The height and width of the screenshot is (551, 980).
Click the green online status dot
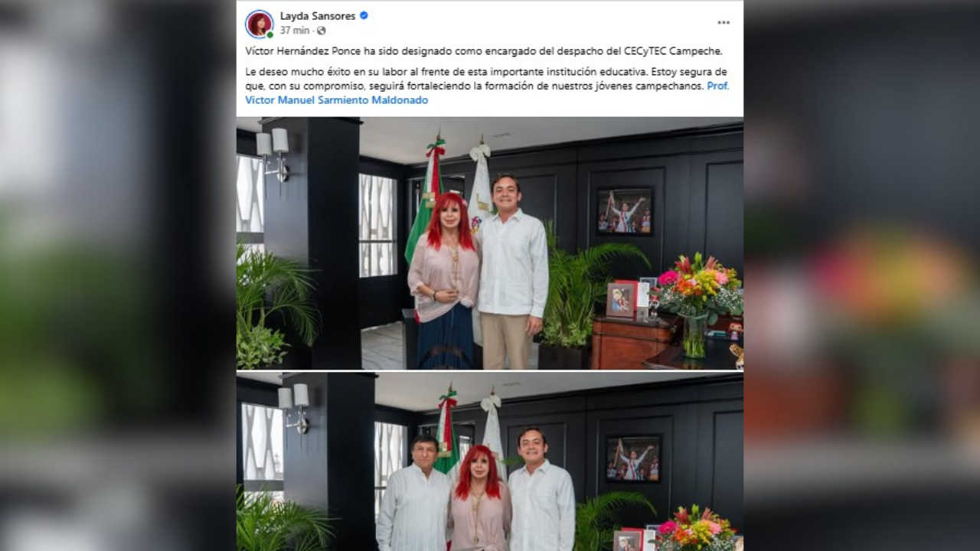coord(269,34)
